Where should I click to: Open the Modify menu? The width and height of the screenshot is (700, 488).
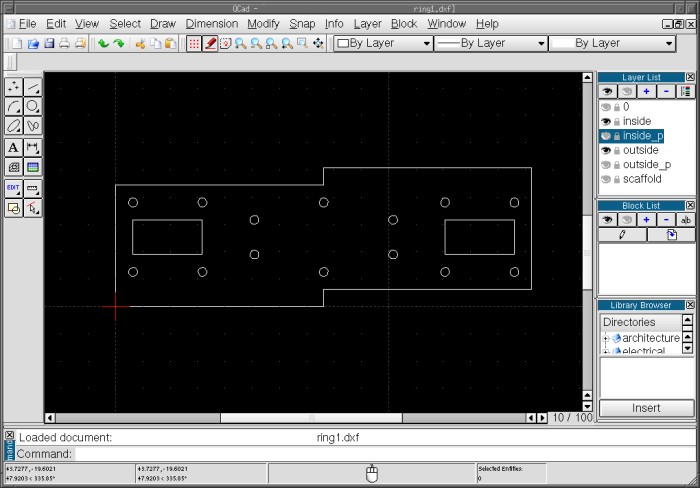[263, 24]
